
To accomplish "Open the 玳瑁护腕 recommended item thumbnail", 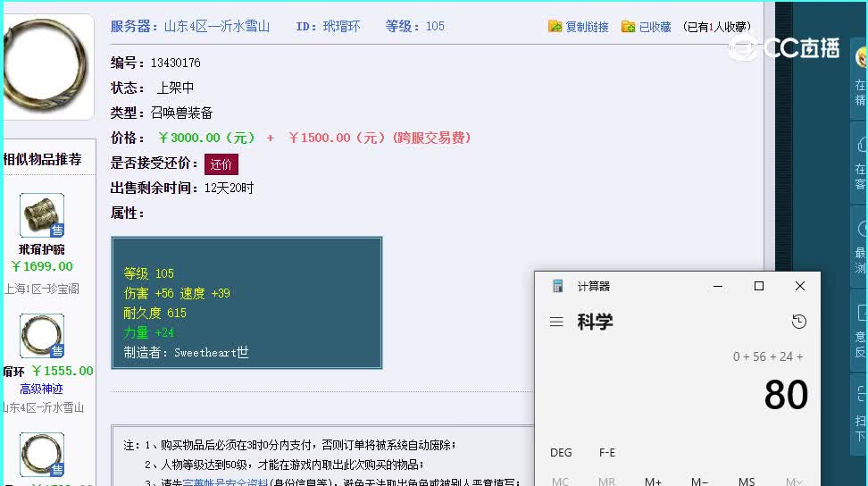I will 42,215.
